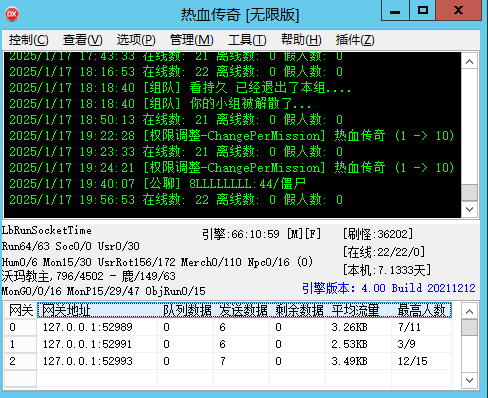The height and width of the screenshot is (398, 488).
Task: Click the 引擎版本: 4.00 Build 20211212 text
Action: tap(389, 288)
